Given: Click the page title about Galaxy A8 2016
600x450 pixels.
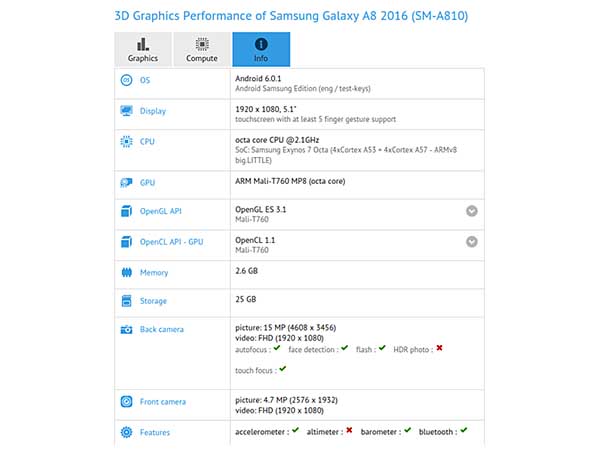Looking at the screenshot, I should 291,16.
